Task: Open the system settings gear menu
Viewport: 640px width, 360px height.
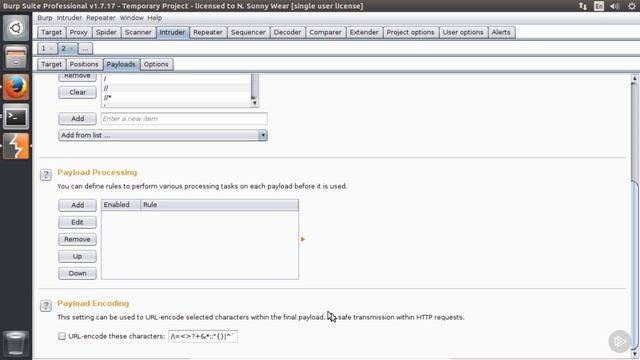Action: (x=631, y=6)
